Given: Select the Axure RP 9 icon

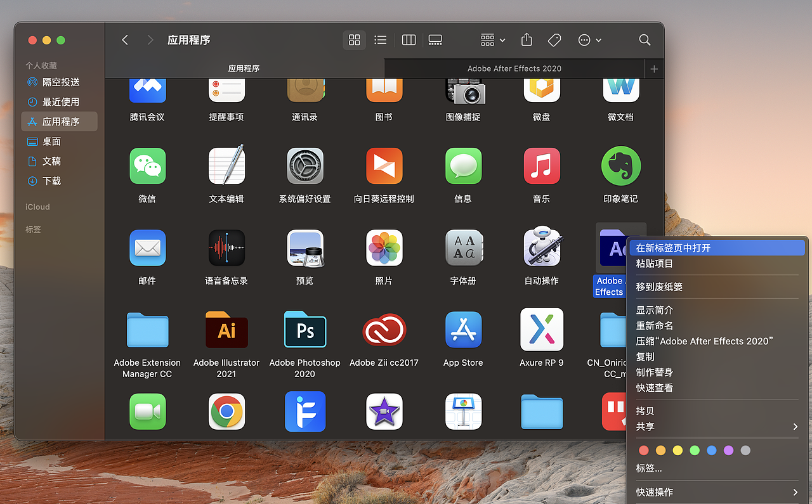Looking at the screenshot, I should tap(542, 330).
